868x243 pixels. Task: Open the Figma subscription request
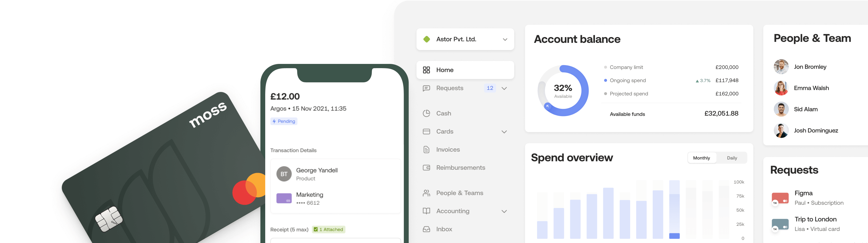click(x=819, y=198)
